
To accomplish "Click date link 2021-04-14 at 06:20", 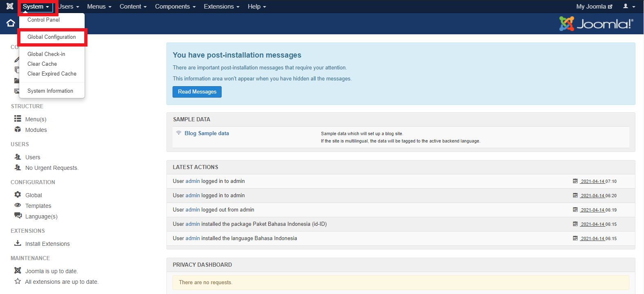I will click(x=592, y=196).
